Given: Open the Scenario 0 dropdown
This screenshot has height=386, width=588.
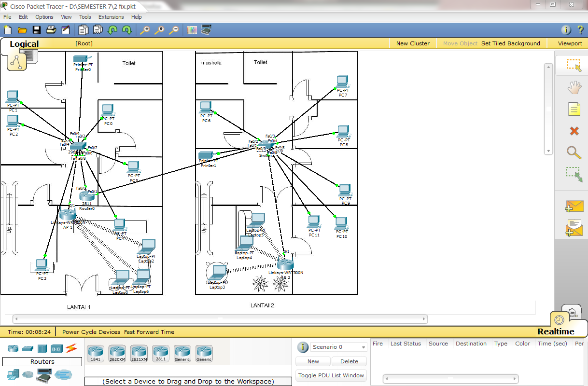Looking at the screenshot, I should 338,346.
